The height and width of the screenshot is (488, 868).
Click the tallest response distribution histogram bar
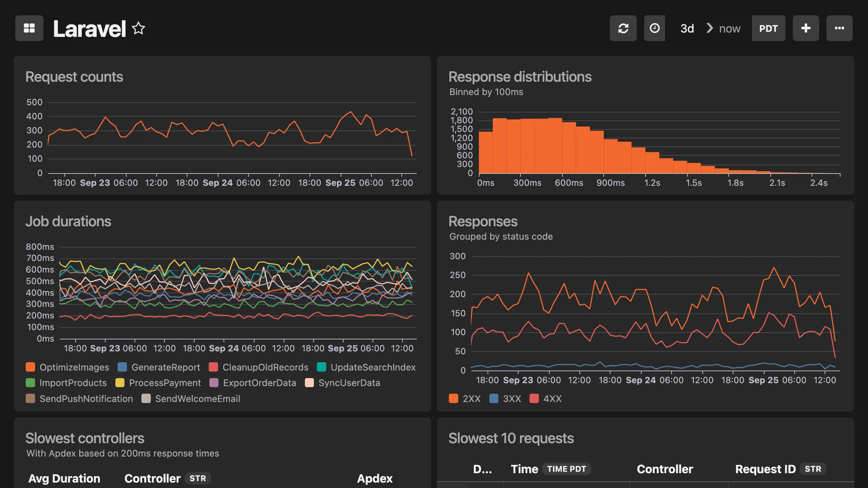(x=555, y=146)
